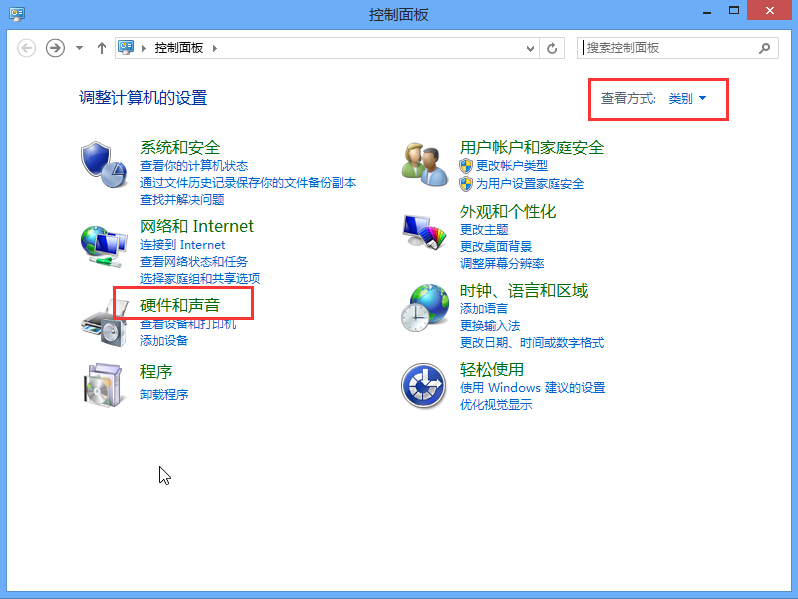The width and height of the screenshot is (798, 599).
Task: Open the 硬件和声音 category link
Action: (180, 304)
